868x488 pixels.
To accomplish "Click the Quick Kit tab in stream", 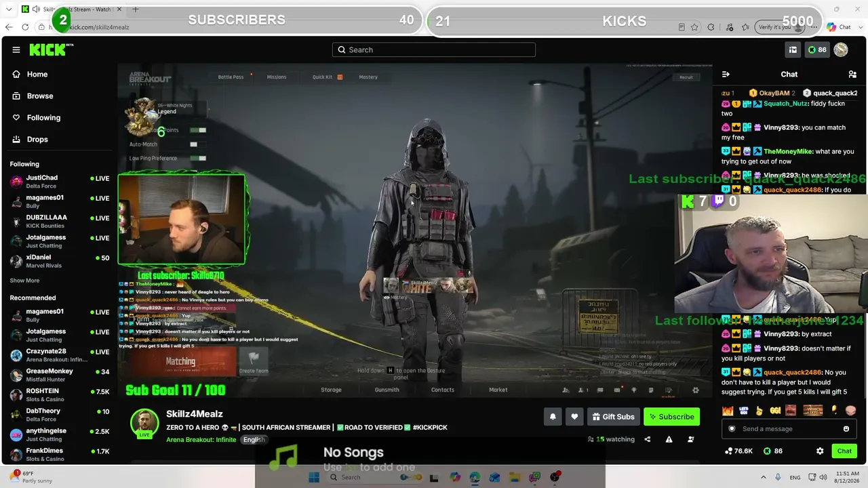I will click(x=323, y=77).
